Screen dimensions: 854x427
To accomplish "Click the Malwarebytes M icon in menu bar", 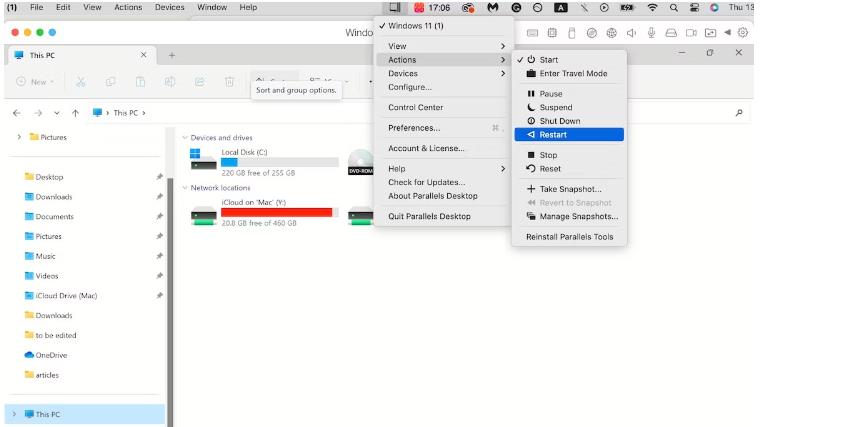I will click(492, 8).
